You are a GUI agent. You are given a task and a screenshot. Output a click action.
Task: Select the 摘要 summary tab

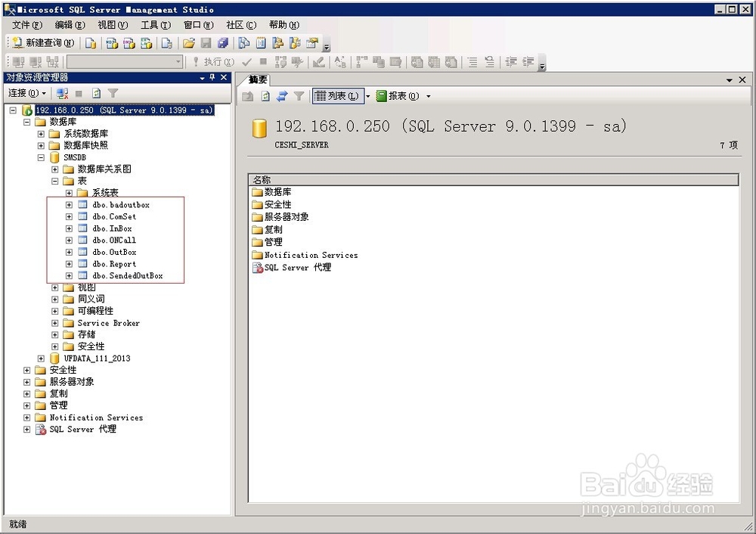coord(257,79)
